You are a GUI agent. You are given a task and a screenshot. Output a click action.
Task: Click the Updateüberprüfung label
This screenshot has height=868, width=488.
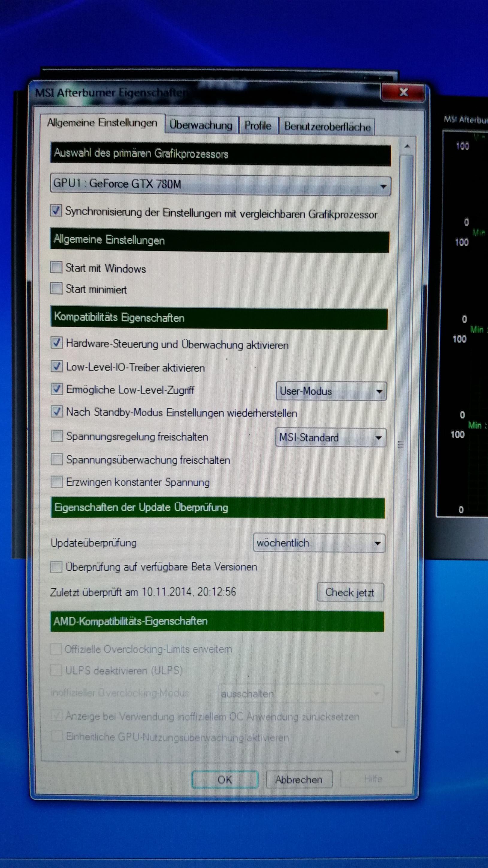click(x=94, y=542)
